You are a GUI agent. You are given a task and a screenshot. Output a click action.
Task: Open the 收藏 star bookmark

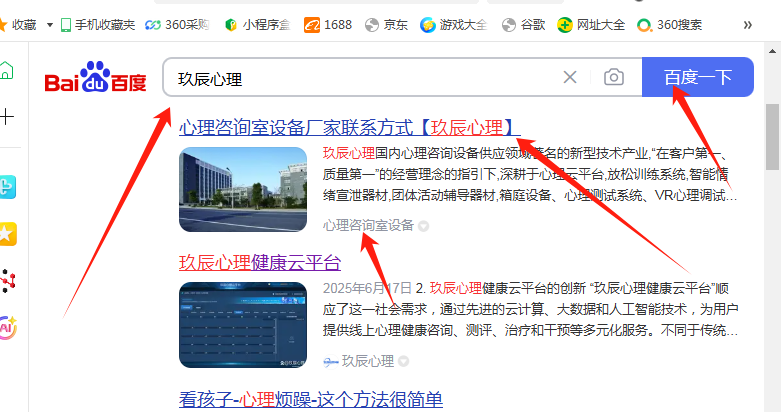coord(18,25)
